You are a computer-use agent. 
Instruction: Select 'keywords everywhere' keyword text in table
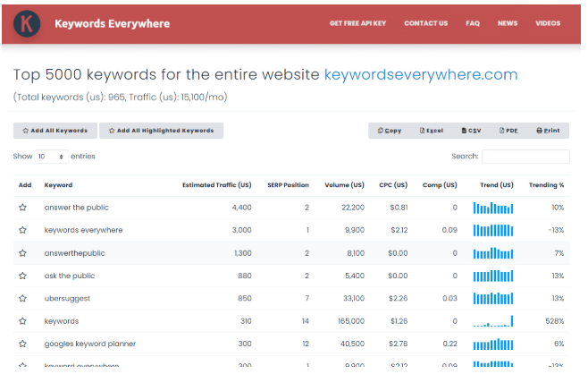point(83,230)
